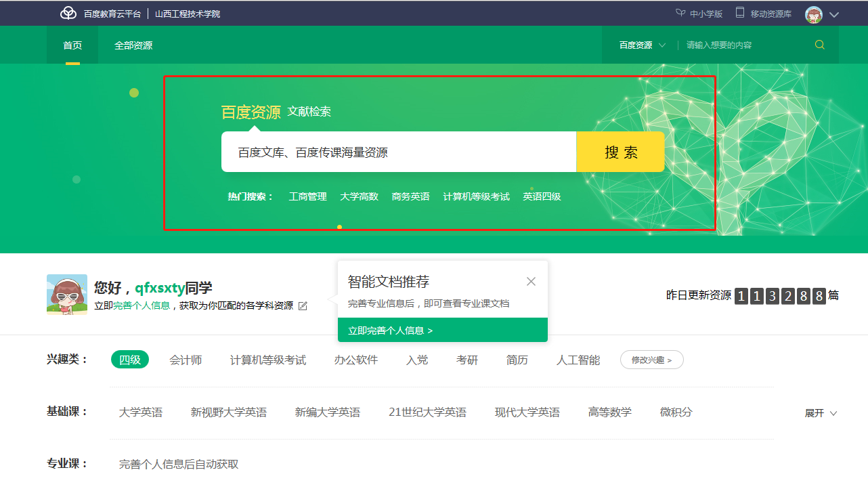Open the user avatar in top bar

pyautogui.click(x=813, y=14)
